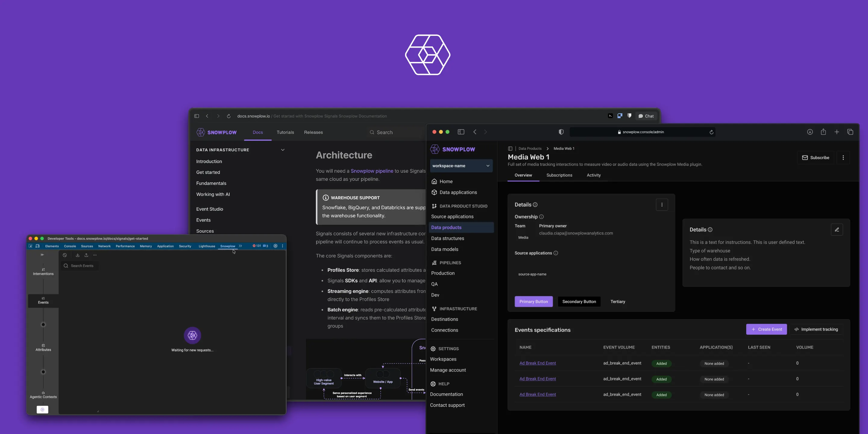Viewport: 868px width, 434px height.
Task: Click the privacy shield icon near address bar
Action: click(x=561, y=132)
